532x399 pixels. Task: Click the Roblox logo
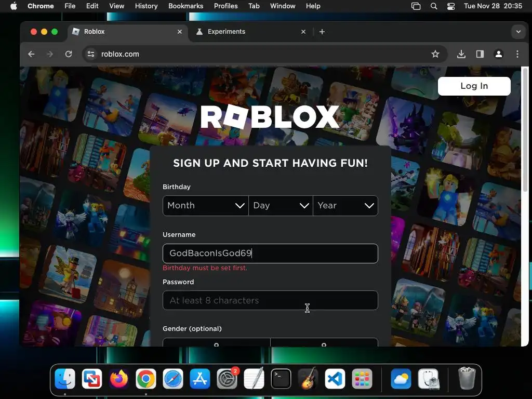[x=270, y=117]
